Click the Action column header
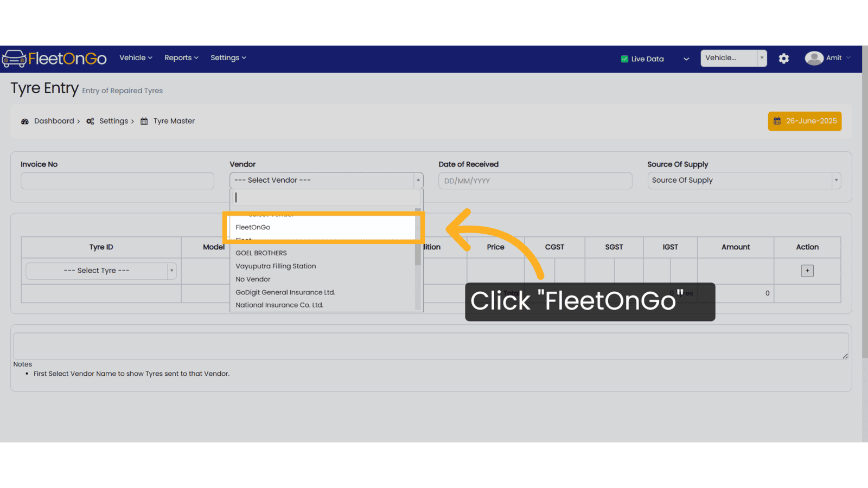 [x=807, y=247]
